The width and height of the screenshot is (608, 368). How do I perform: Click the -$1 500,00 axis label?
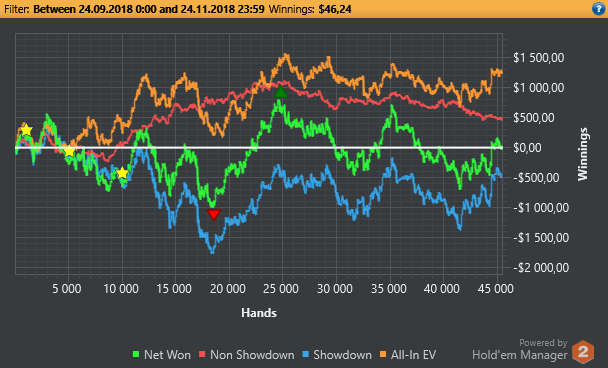click(541, 237)
